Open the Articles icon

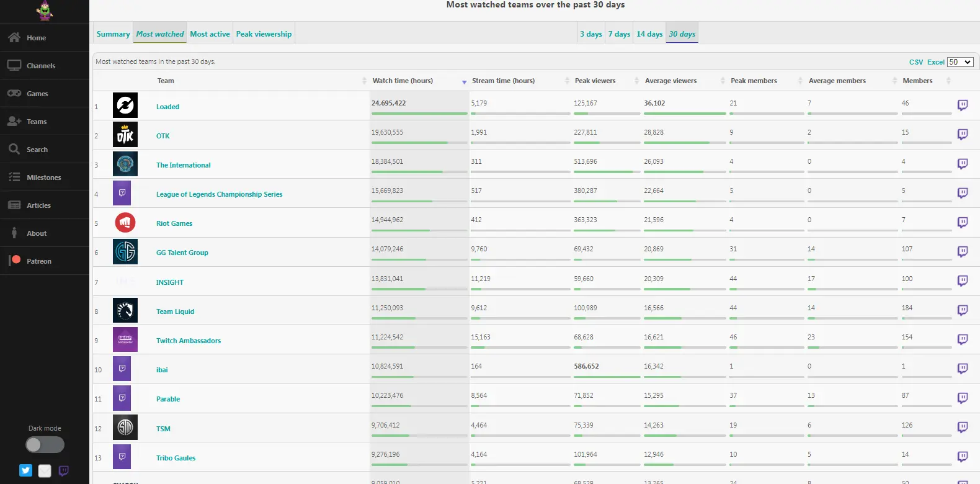point(14,205)
